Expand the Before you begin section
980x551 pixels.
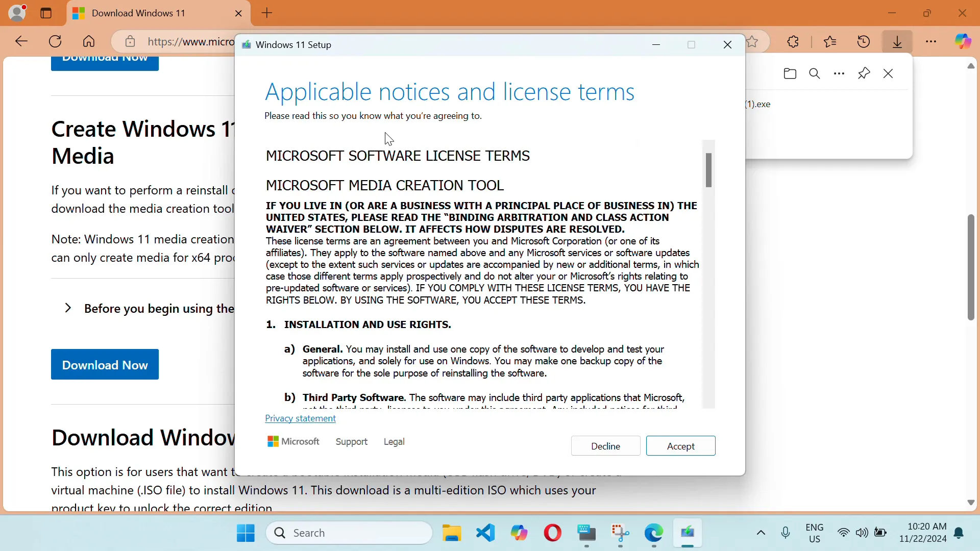pos(67,308)
